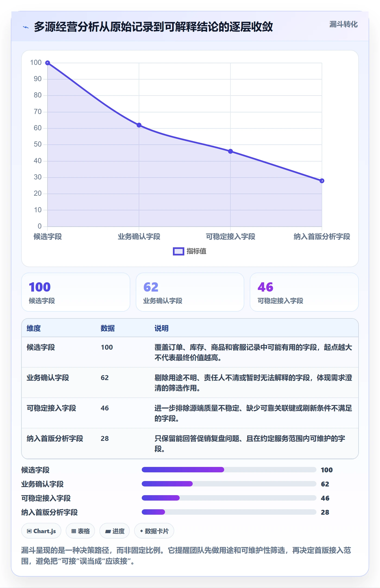Image resolution: width=380 pixels, height=588 pixels.
Task: Select the 候选字段 table row name cell
Action: [x=41, y=347]
